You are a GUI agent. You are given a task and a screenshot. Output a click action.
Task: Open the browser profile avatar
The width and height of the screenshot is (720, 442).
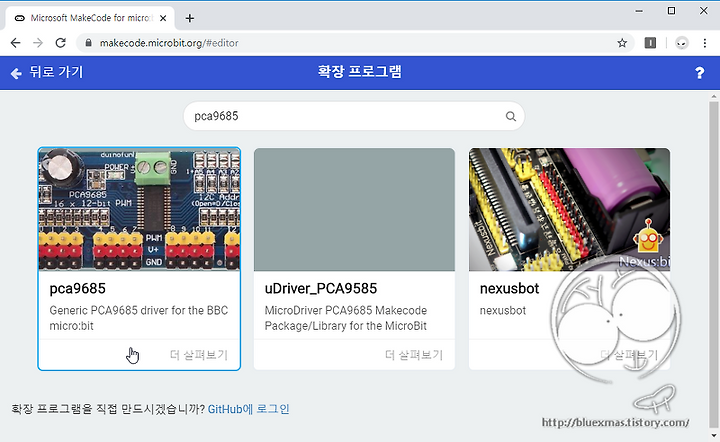point(681,43)
